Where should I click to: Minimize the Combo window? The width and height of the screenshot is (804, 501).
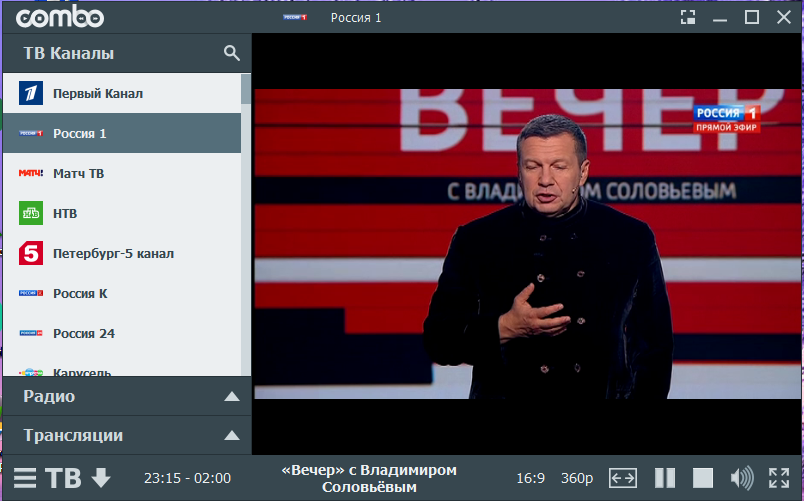click(x=720, y=20)
